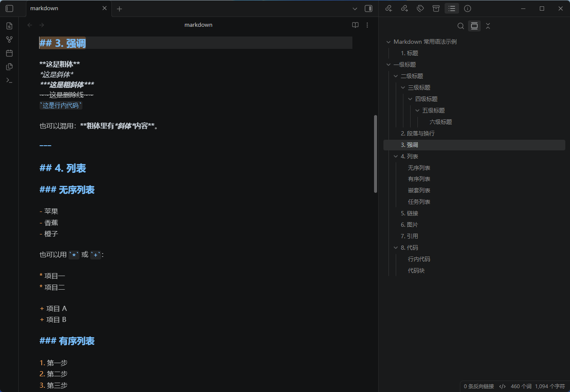Switch to reading view book icon

tap(355, 25)
